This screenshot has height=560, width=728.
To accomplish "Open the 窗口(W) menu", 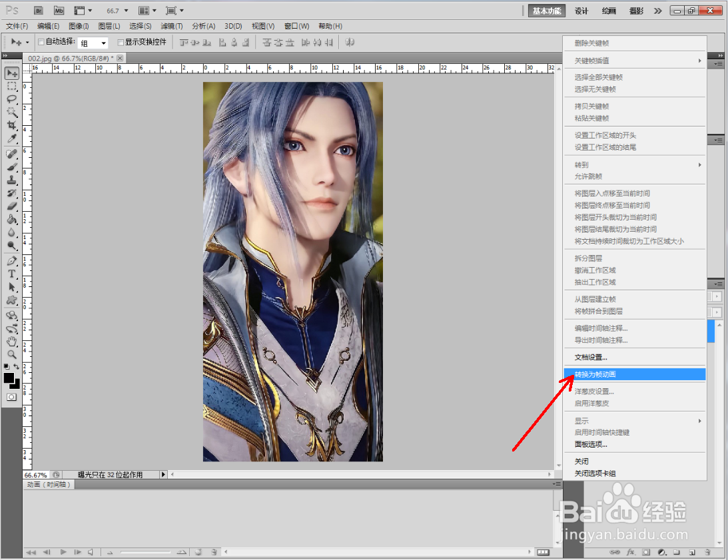I will tap(296, 26).
